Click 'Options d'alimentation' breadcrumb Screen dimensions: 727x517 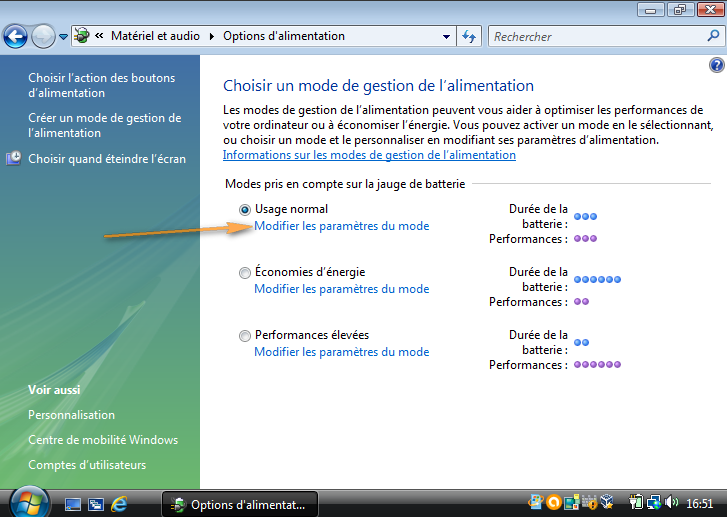(284, 36)
